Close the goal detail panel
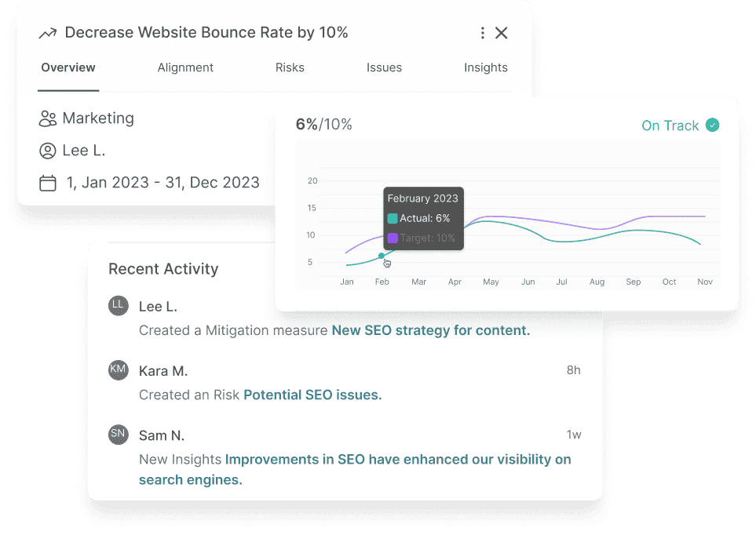The height and width of the screenshot is (535, 756). pyautogui.click(x=502, y=33)
